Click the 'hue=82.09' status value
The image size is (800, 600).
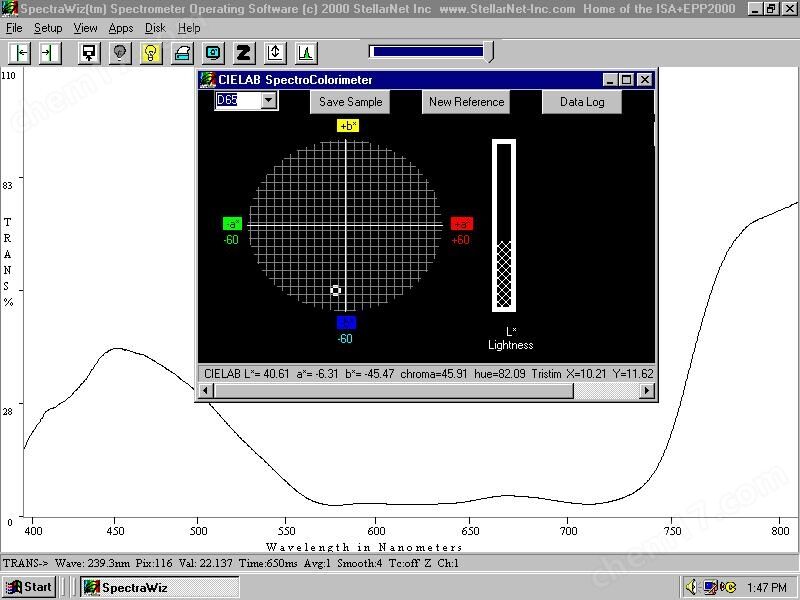[499, 374]
